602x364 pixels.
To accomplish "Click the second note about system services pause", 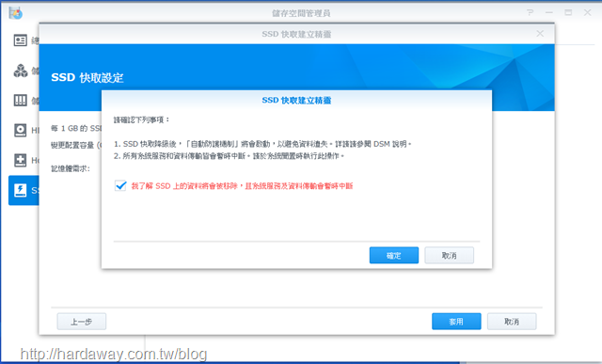I will tap(229, 156).
